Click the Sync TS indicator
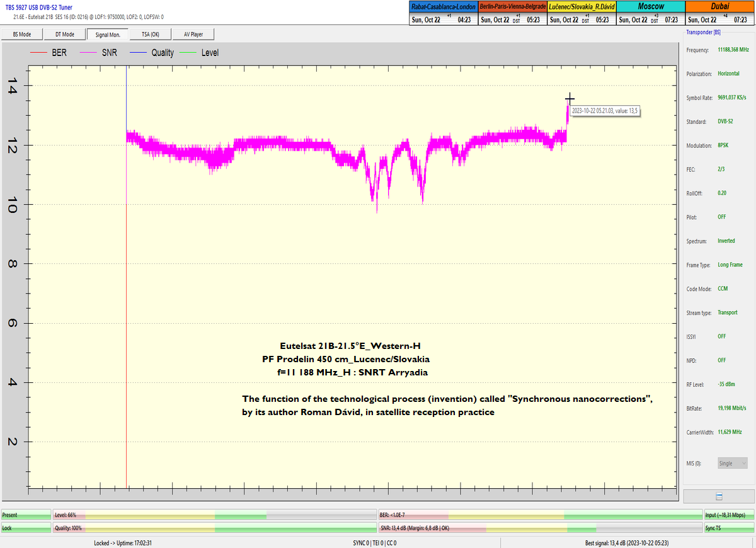 pos(729,528)
